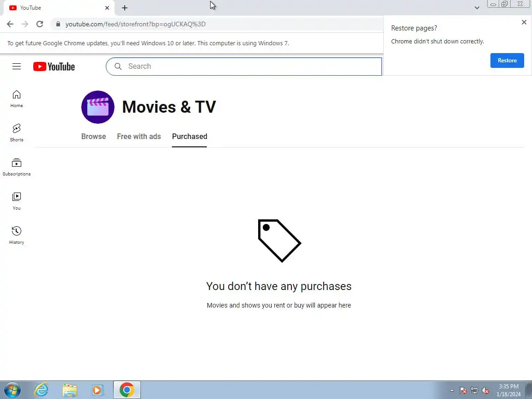Open History in the sidebar

click(17, 236)
